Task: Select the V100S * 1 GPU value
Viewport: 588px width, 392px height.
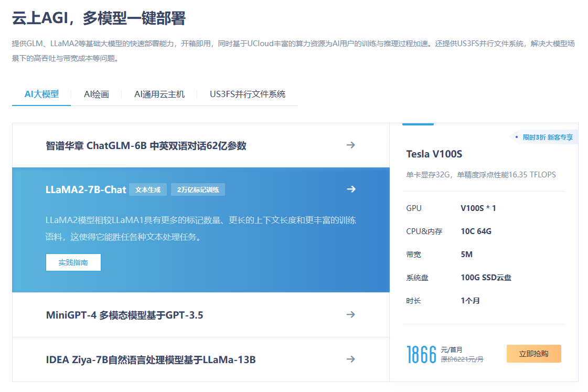Action: click(478, 208)
